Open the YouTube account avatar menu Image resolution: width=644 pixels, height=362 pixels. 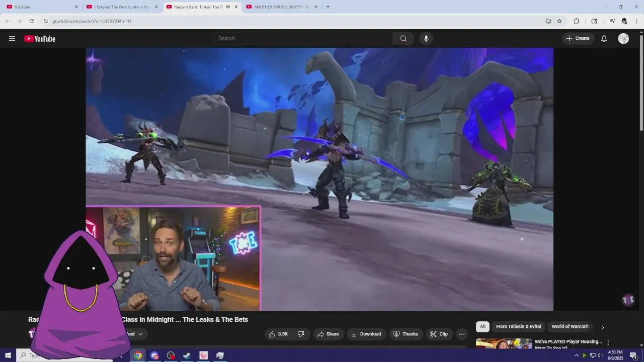[x=623, y=39]
